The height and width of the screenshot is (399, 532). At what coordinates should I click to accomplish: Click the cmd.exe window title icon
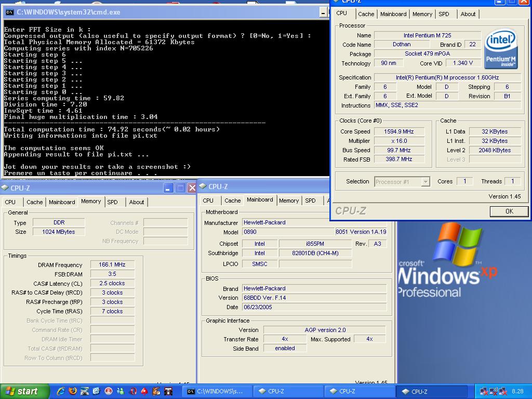(10, 12)
